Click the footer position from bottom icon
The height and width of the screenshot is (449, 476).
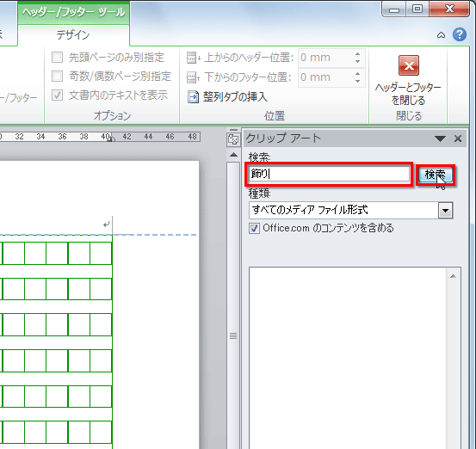coord(193,77)
